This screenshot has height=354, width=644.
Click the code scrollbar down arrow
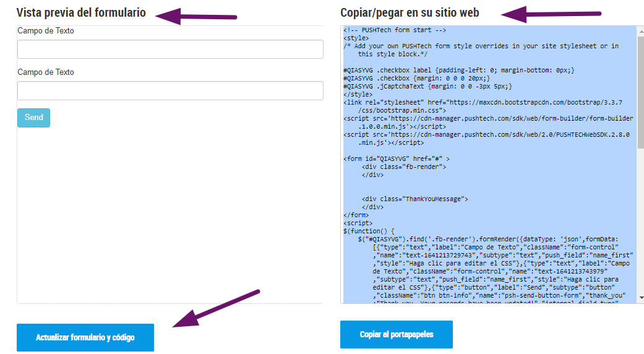(641, 298)
